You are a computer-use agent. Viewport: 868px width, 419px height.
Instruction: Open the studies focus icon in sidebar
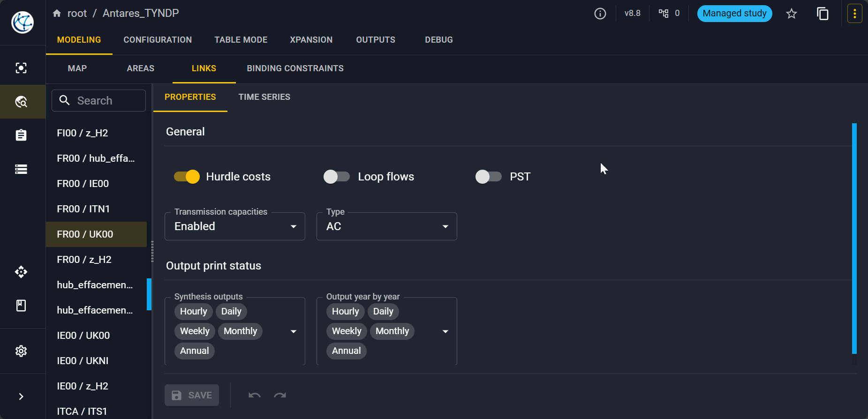click(21, 68)
